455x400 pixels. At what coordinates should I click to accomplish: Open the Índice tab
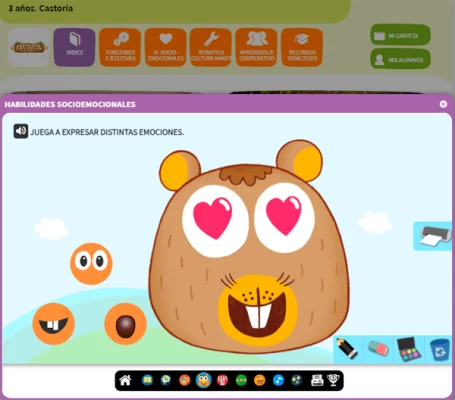(x=75, y=47)
